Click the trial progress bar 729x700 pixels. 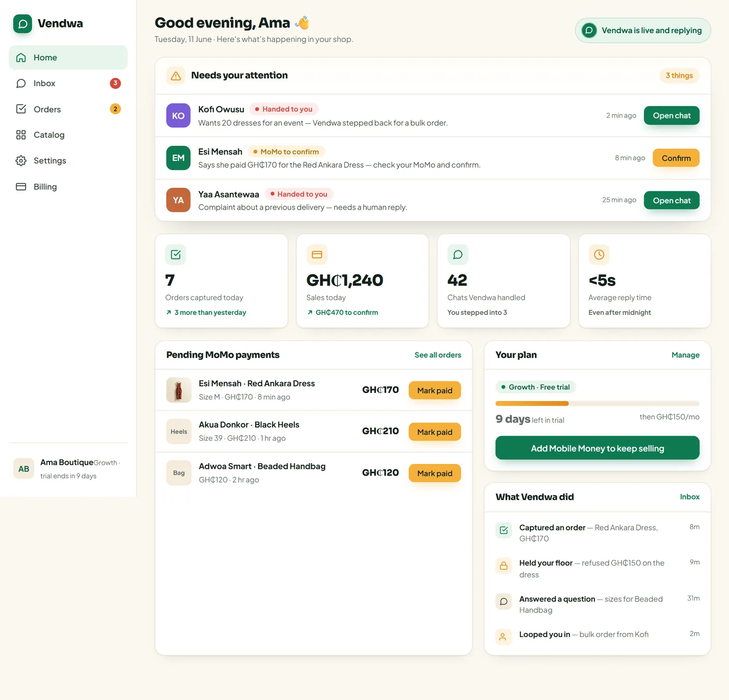coord(597,403)
